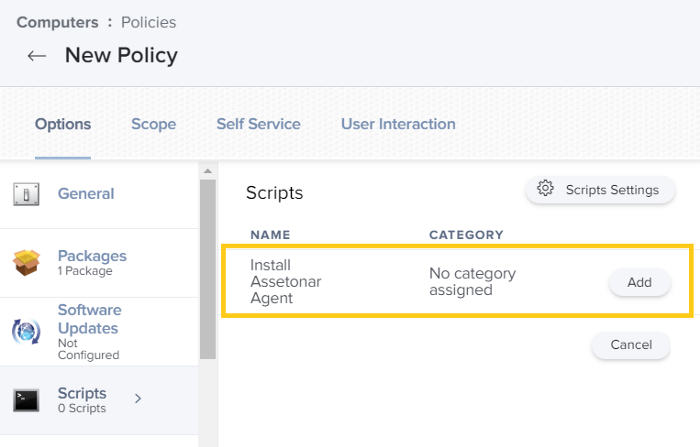Switch to the Options tab
The image size is (700, 447).
pyautogui.click(x=63, y=124)
